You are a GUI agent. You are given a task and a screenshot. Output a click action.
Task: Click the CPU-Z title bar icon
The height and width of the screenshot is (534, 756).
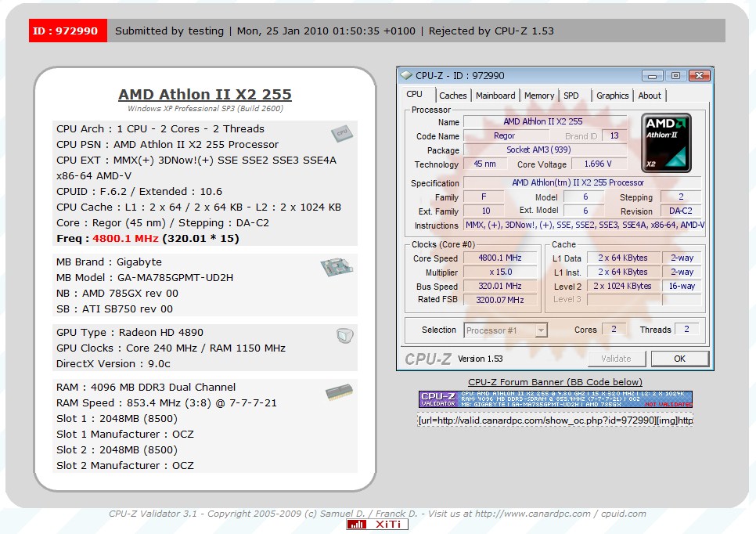[405, 76]
